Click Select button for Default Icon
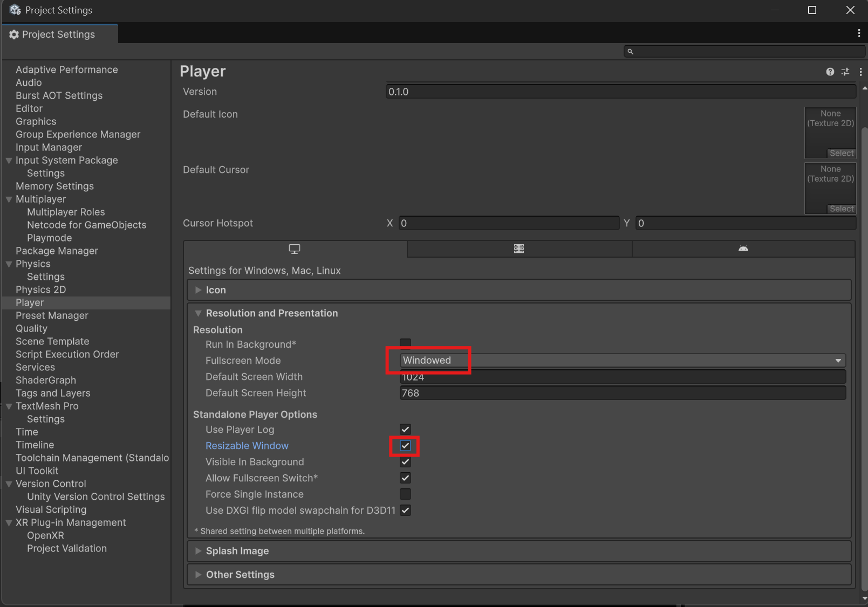 point(841,153)
